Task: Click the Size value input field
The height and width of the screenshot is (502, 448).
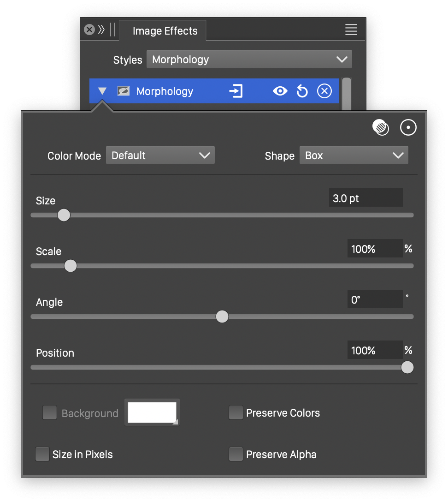Action: click(x=365, y=198)
